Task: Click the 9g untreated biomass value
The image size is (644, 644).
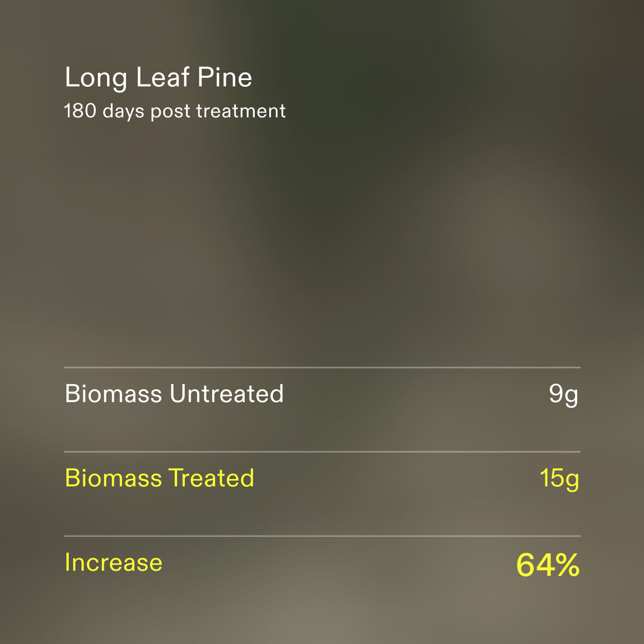Action: [563, 395]
